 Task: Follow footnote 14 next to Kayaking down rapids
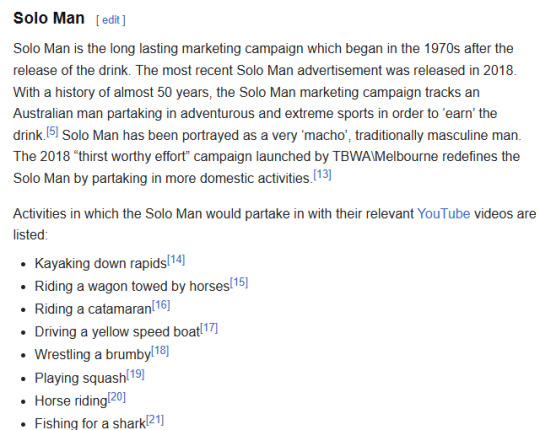(176, 260)
